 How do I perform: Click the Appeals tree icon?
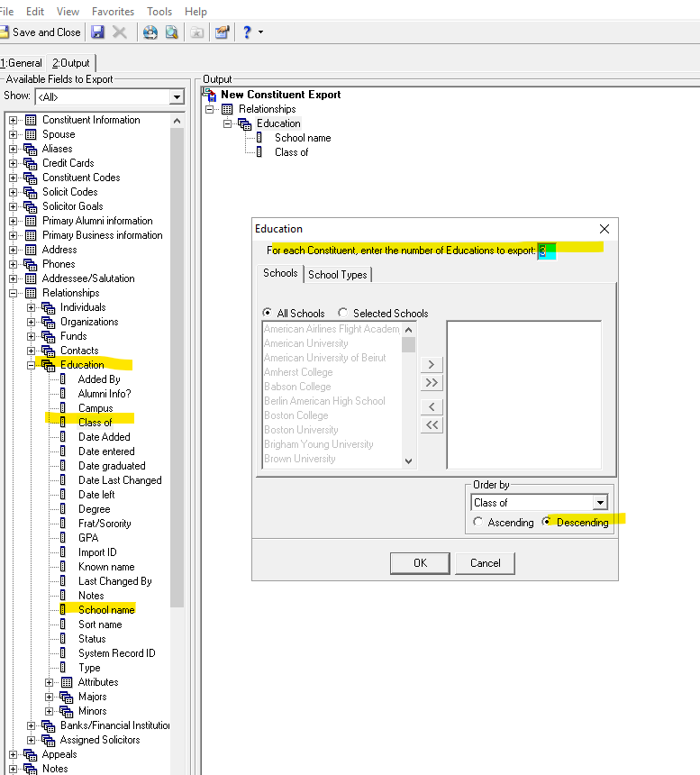[30, 755]
